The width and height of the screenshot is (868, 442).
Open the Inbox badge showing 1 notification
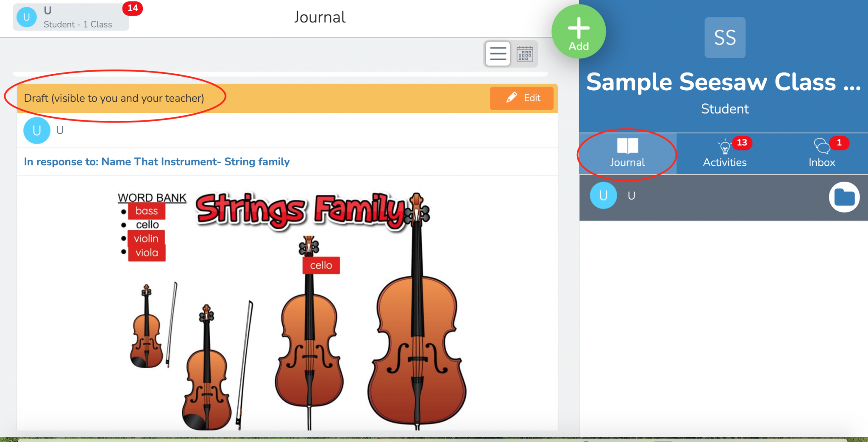(839, 143)
